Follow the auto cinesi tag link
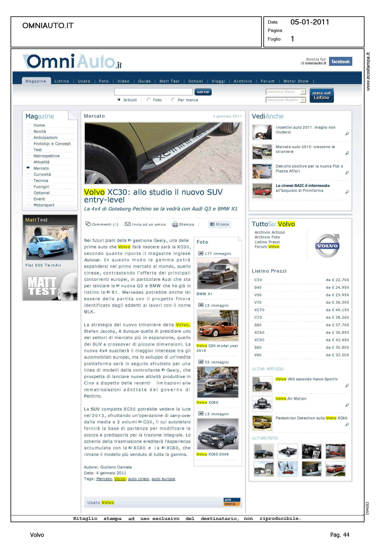This screenshot has height=550, width=392. (x=138, y=479)
